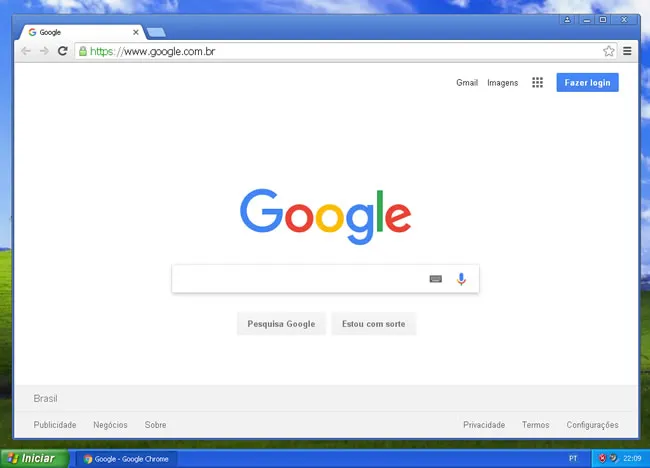Start voice search with the microphone icon
This screenshot has height=468, width=650.
coord(461,279)
